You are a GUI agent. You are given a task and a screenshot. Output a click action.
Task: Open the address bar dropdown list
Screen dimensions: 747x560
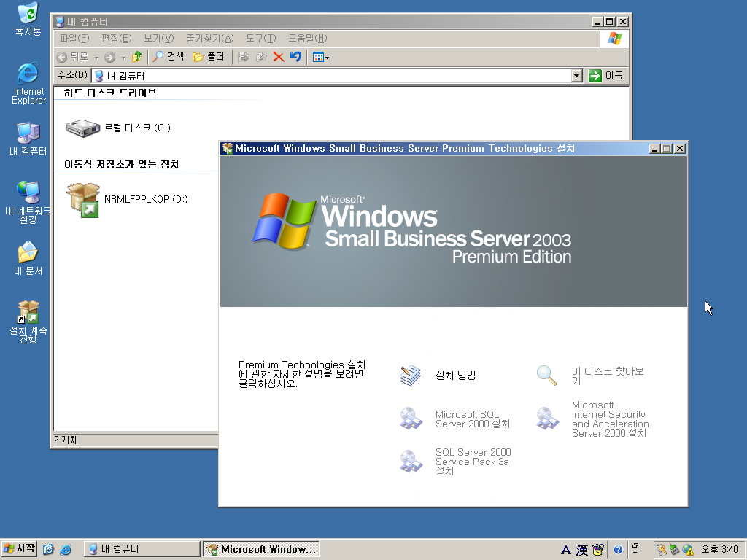click(x=577, y=76)
